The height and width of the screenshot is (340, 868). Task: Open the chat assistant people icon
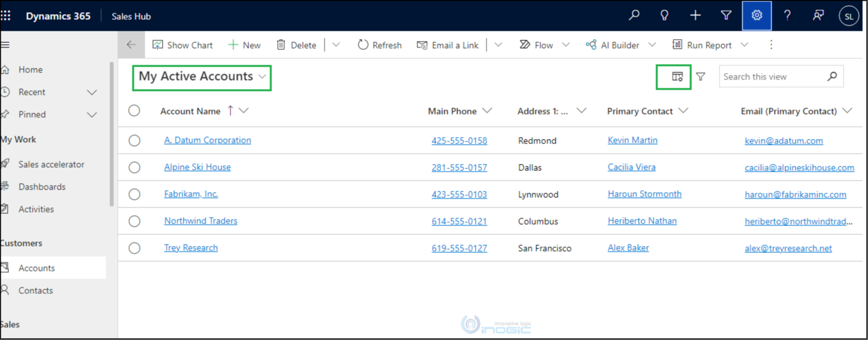point(818,15)
